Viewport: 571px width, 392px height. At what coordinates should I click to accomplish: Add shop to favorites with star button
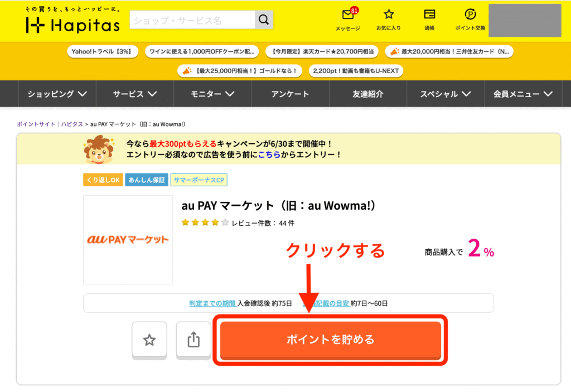click(x=149, y=340)
